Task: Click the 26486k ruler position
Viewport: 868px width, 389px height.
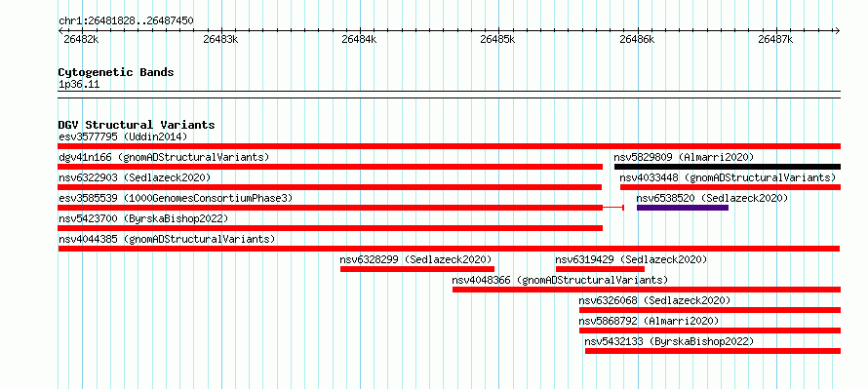Action: coord(637,39)
